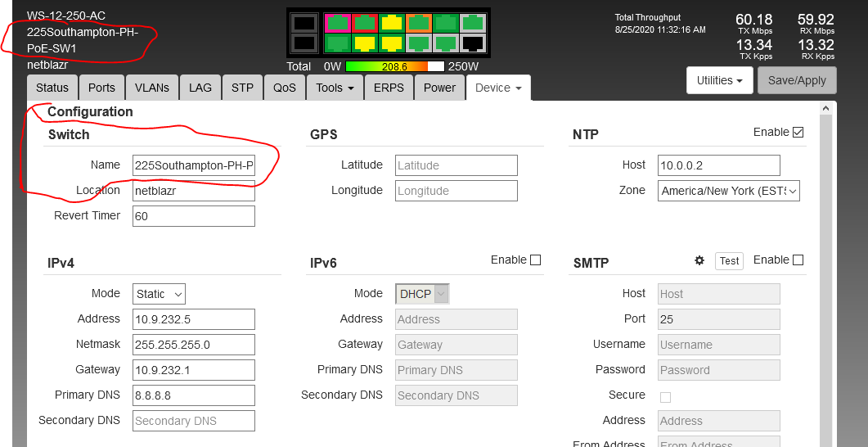Open the Power tab
Viewport: 868px width, 447px height.
(439, 88)
